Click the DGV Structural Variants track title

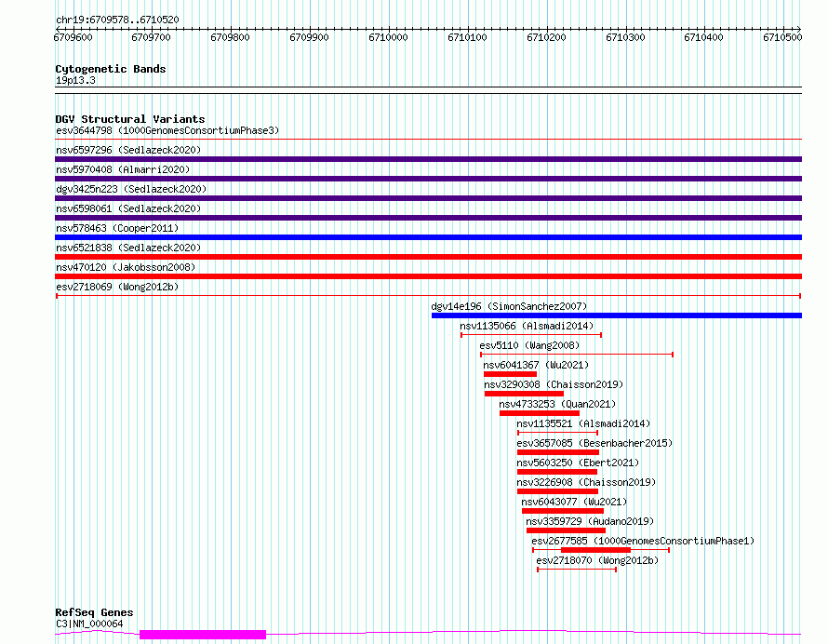tap(130, 119)
